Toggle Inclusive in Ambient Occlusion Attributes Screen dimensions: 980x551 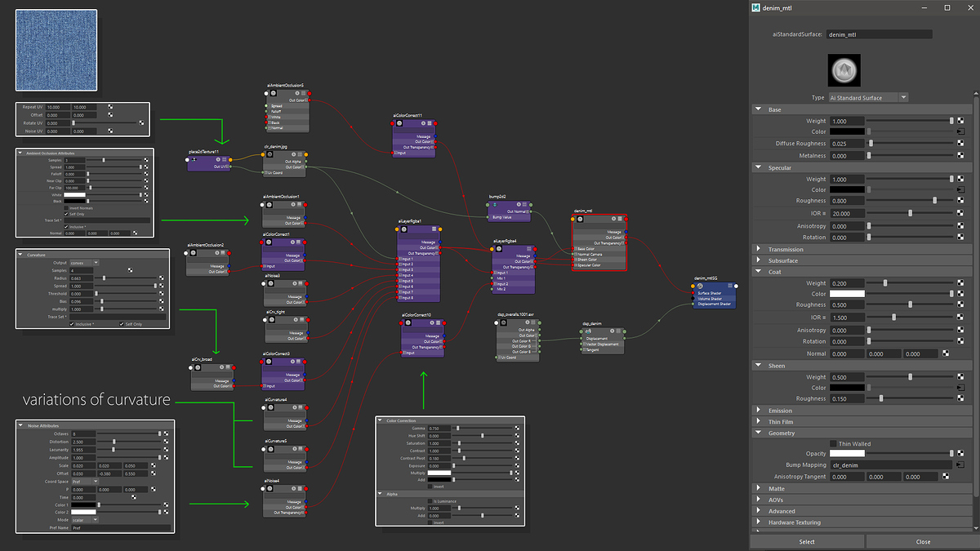[66, 226]
